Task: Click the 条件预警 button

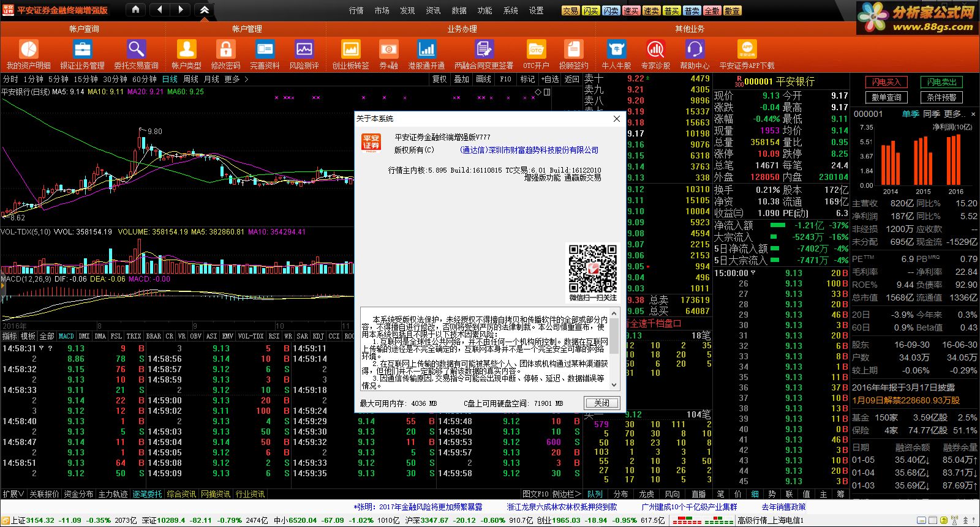Action: [x=941, y=97]
